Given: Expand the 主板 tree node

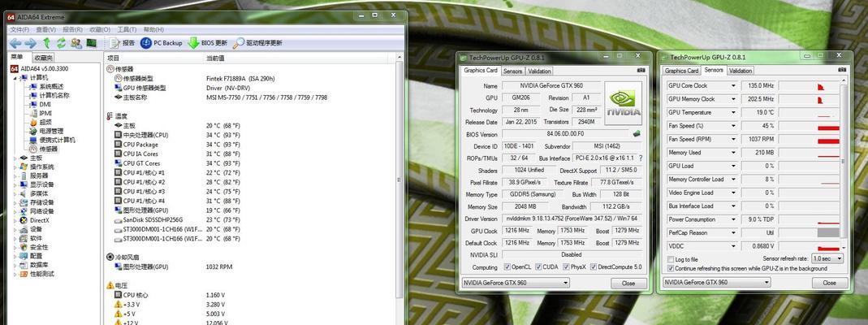Looking at the screenshot, I should click(x=15, y=158).
